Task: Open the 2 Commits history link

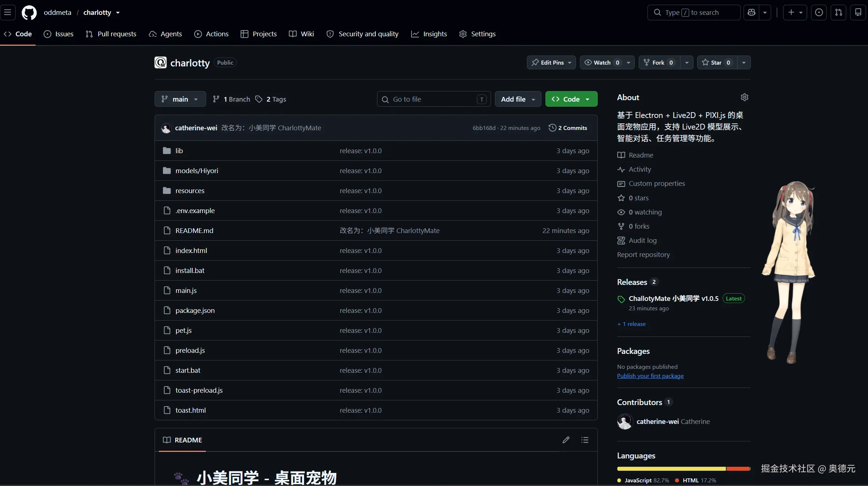Action: point(568,128)
